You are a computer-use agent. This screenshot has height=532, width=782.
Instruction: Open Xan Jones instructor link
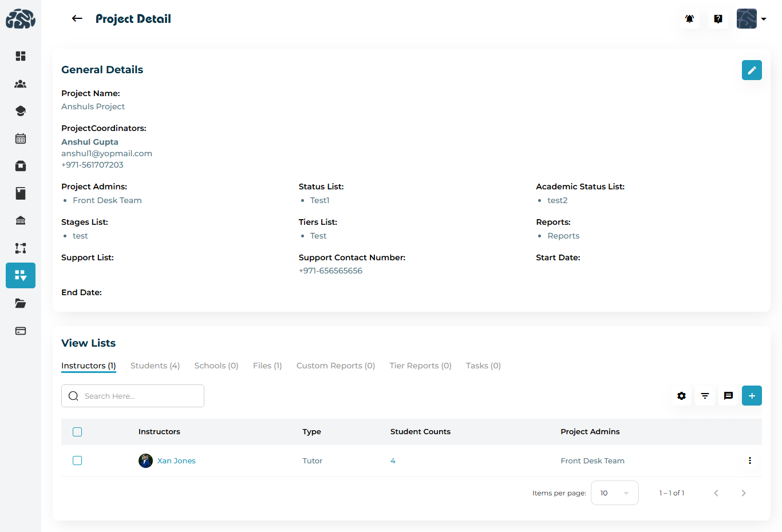click(x=176, y=460)
